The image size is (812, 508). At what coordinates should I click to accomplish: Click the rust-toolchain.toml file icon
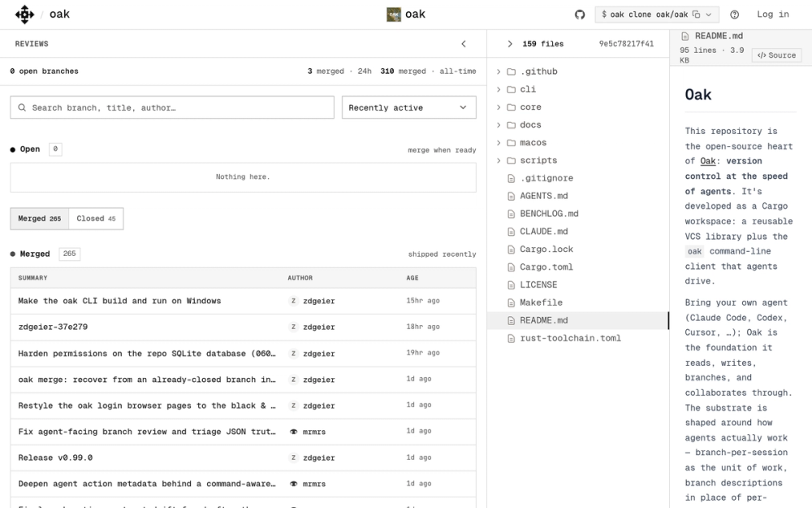coord(511,338)
